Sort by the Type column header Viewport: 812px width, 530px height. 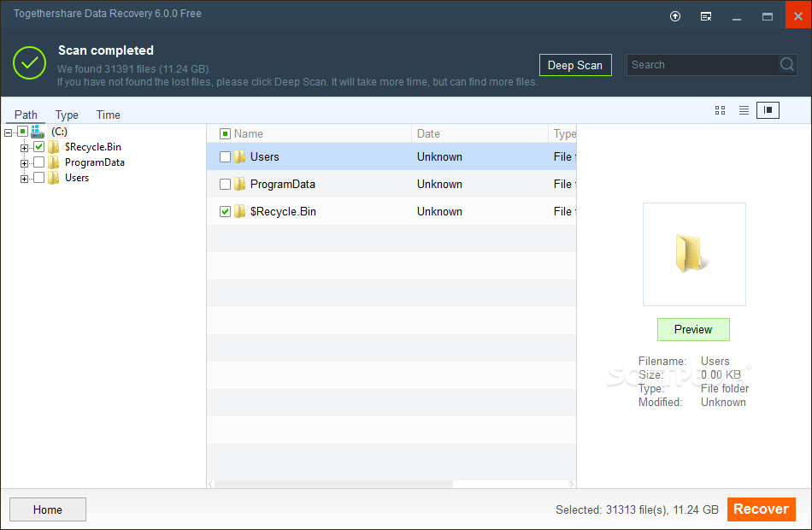564,133
